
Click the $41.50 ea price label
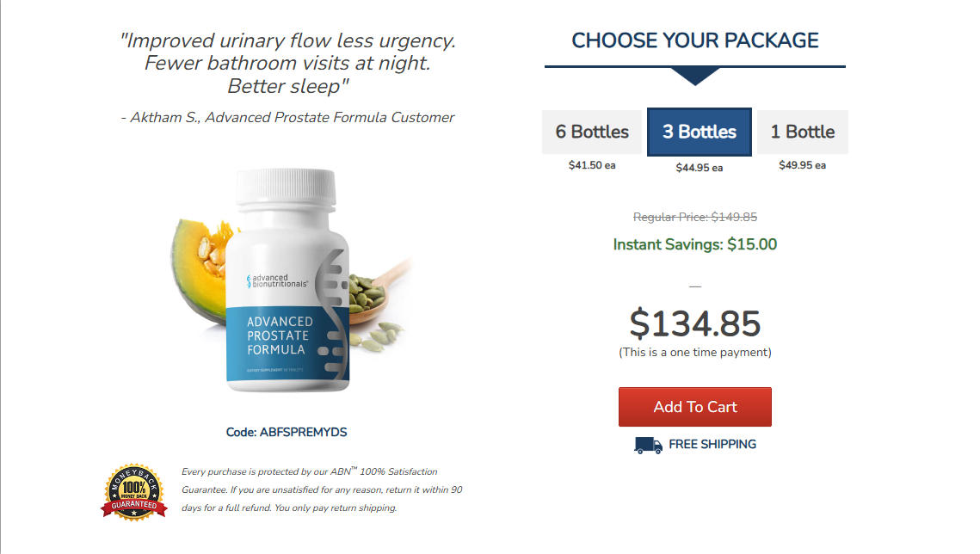591,164
